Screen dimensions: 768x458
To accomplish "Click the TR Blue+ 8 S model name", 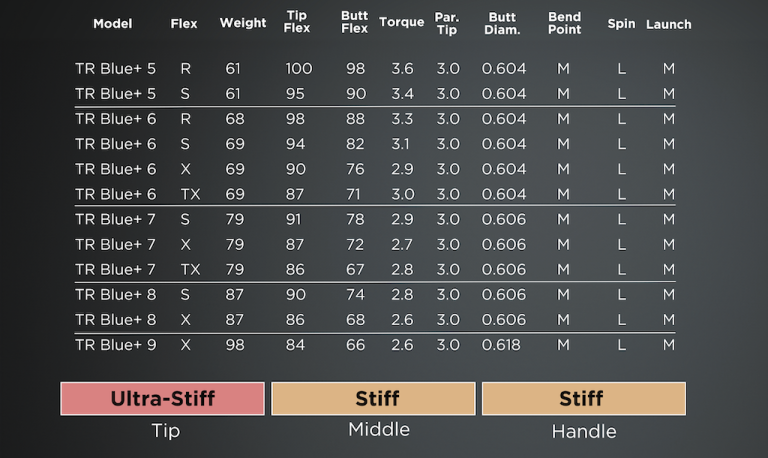I will coord(116,295).
